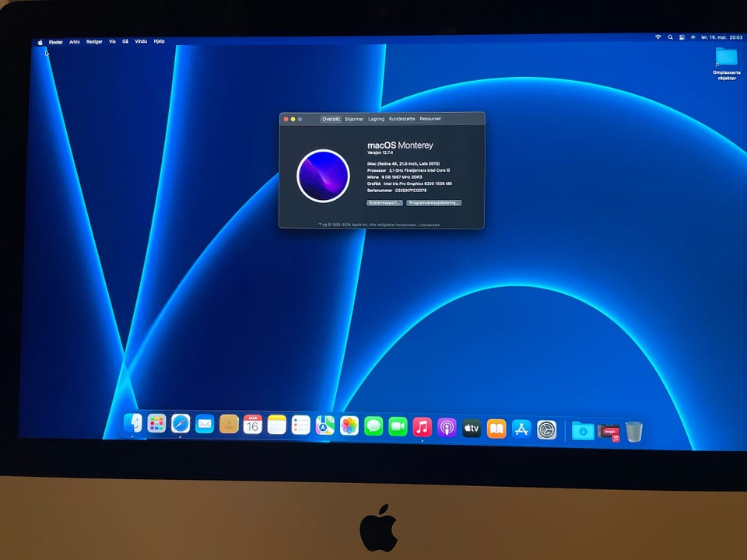This screenshot has width=747, height=560.
Task: Open Spotlight search magnifier icon
Action: [x=670, y=37]
